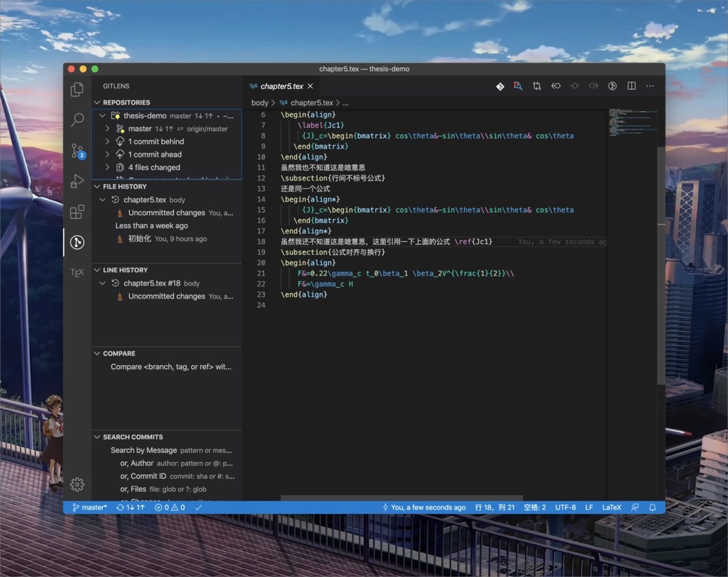Expand the 1 commit behind node
This screenshot has height=577, width=728.
107,142
